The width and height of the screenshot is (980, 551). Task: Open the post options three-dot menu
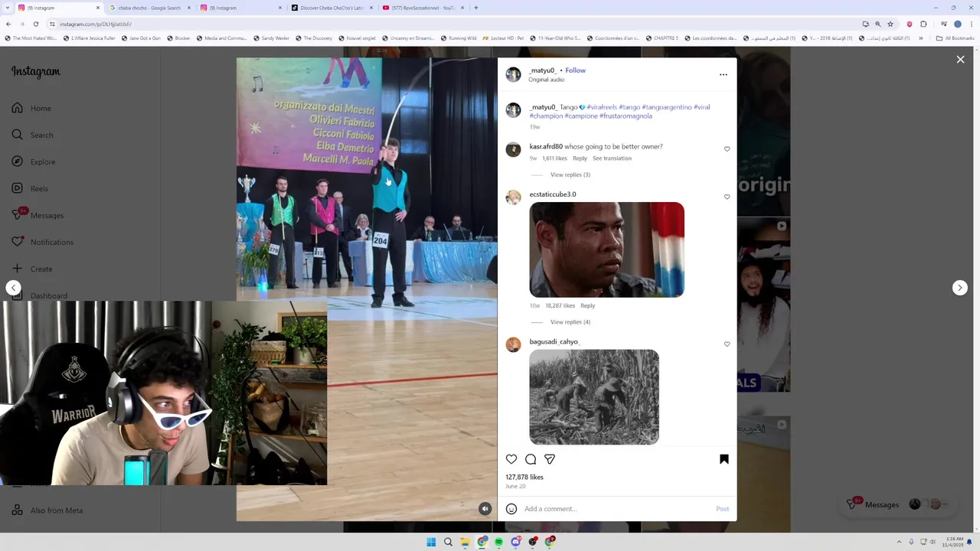(x=723, y=75)
